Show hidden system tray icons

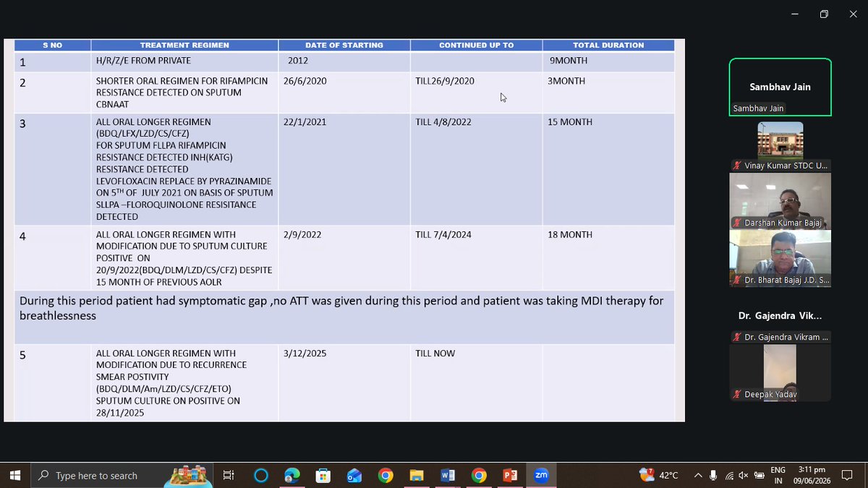698,475
